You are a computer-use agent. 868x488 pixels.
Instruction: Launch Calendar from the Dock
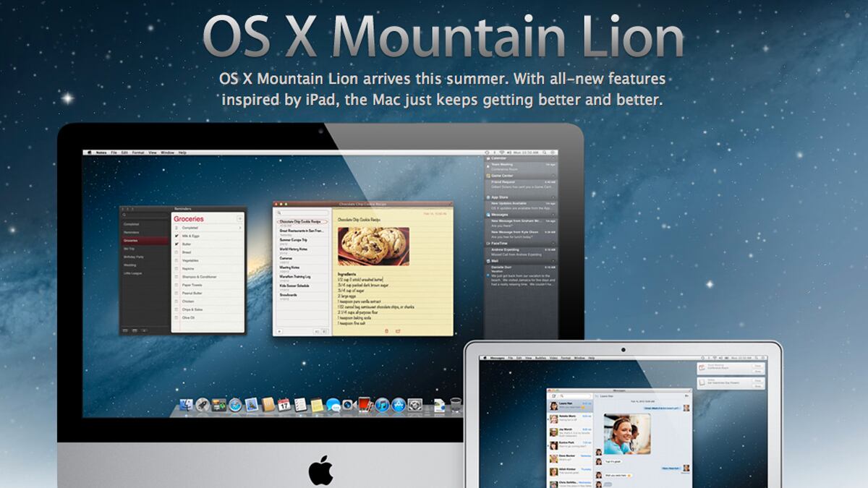pyautogui.click(x=284, y=403)
